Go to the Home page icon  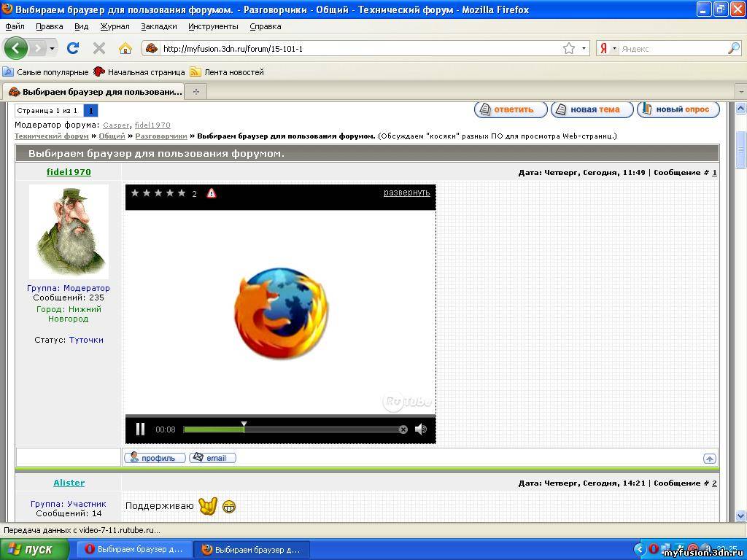125,48
